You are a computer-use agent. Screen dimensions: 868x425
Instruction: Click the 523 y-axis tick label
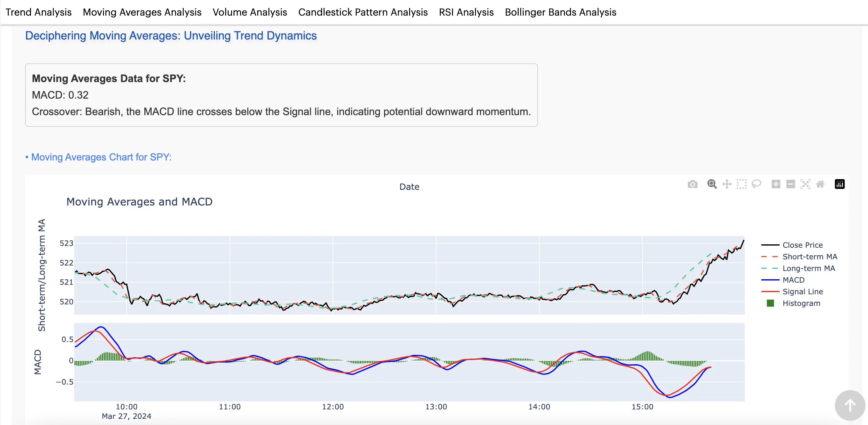click(x=67, y=243)
